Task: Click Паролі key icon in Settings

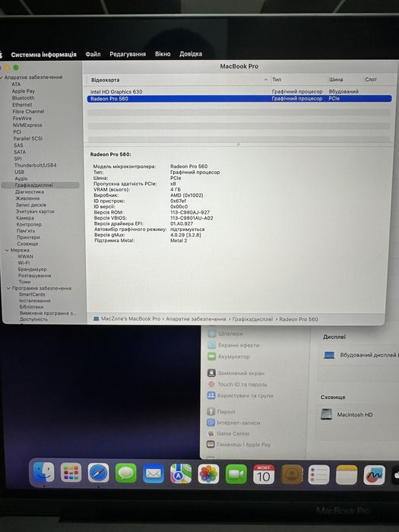Action: tap(211, 412)
